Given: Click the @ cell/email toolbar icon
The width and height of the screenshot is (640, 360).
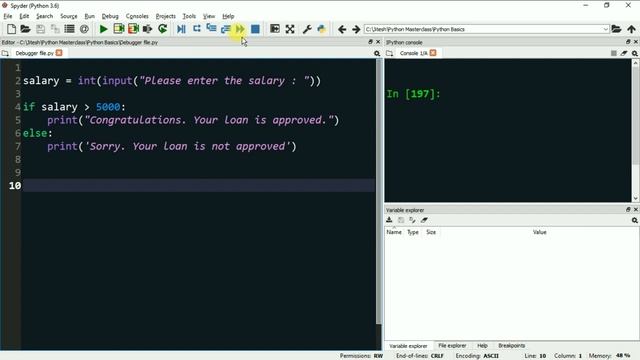Looking at the screenshot, I should click(84, 29).
